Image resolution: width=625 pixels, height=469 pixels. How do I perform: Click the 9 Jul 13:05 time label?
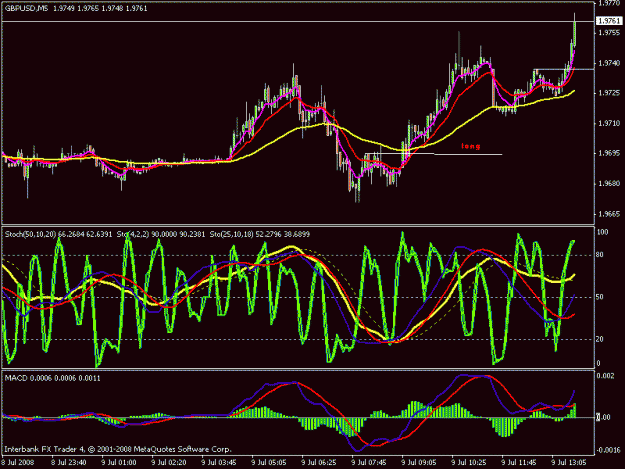tap(569, 463)
